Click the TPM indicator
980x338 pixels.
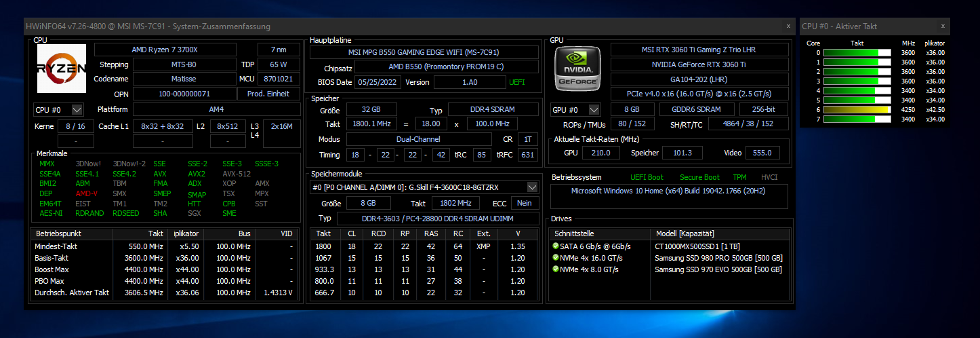pyautogui.click(x=739, y=177)
